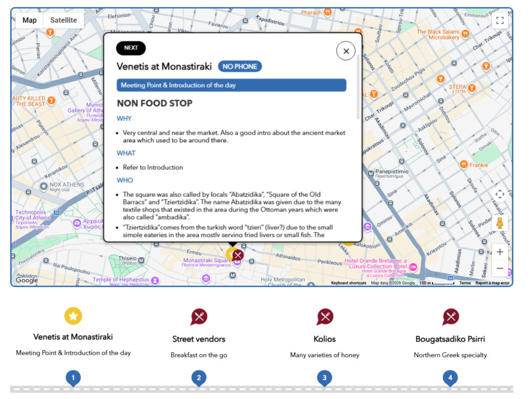Click the Bougatsadiko Psirri food icon
Viewport: 532px width, 399px height.
[451, 317]
